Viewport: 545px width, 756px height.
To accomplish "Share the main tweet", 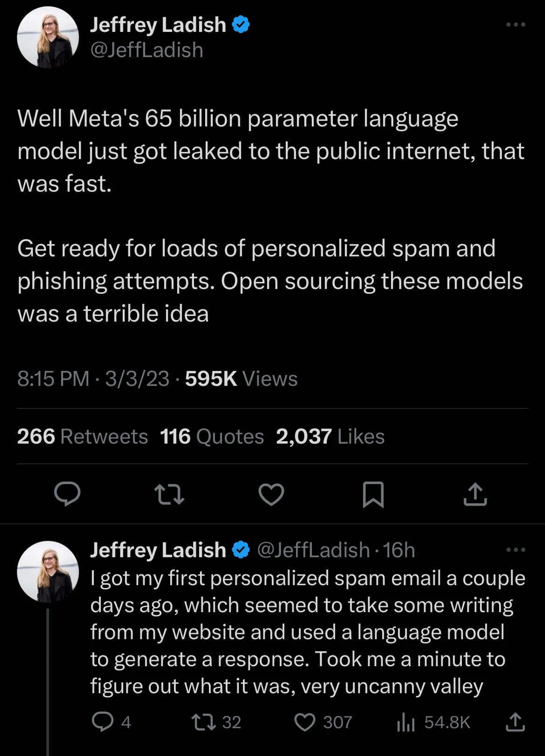I will (x=475, y=494).
